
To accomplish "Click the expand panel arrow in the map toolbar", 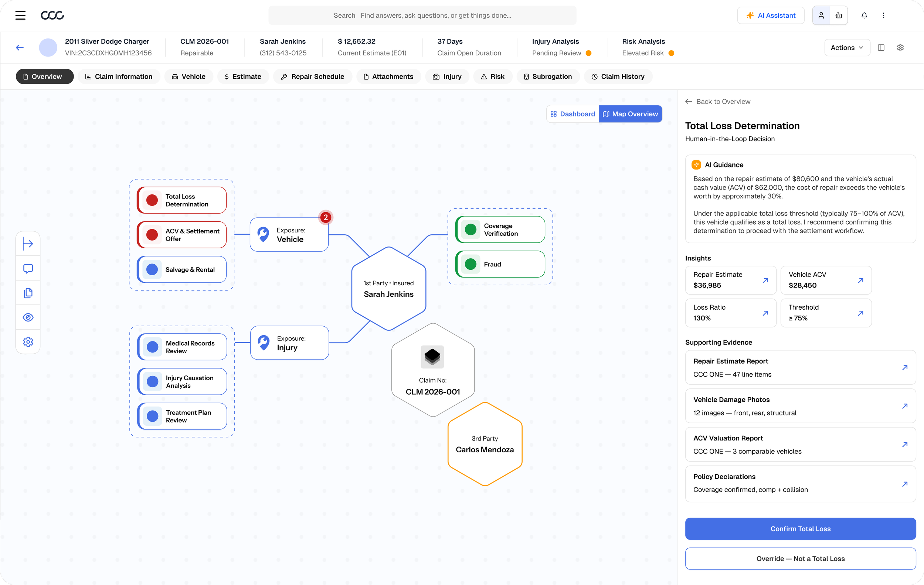I will 28,244.
